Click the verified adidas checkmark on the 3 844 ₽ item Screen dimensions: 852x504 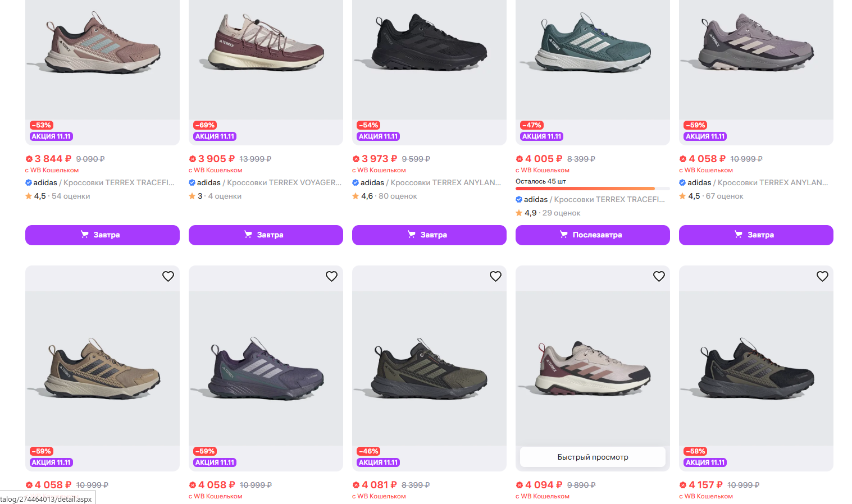pos(29,182)
